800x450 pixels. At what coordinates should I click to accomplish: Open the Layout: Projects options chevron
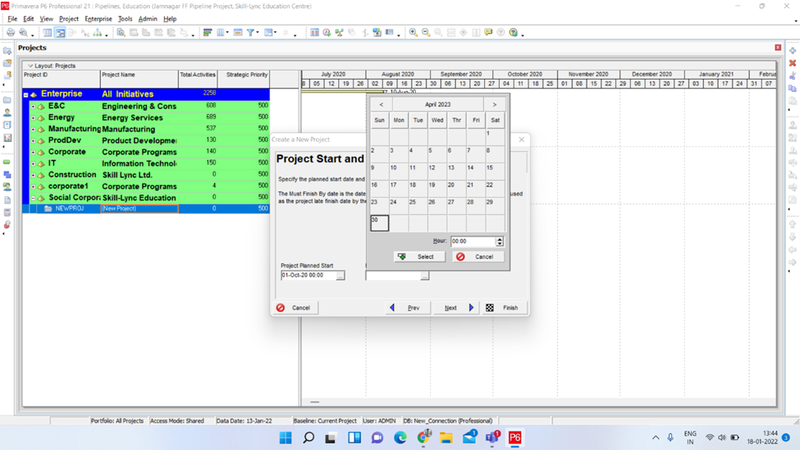tap(30, 66)
